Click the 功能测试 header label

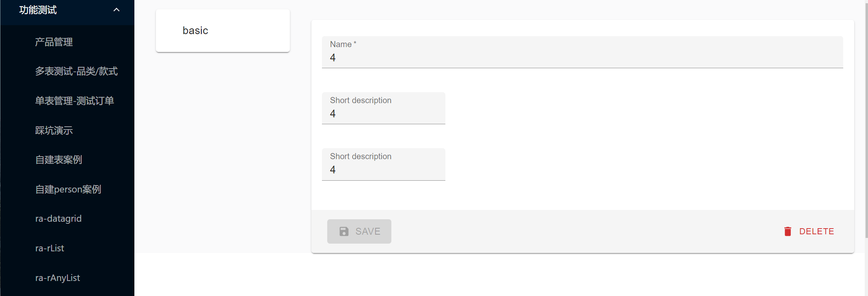(x=37, y=9)
